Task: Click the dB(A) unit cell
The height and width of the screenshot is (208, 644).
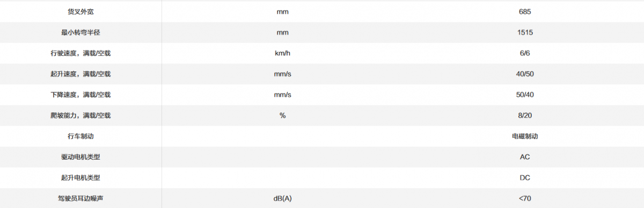Action: click(x=282, y=198)
